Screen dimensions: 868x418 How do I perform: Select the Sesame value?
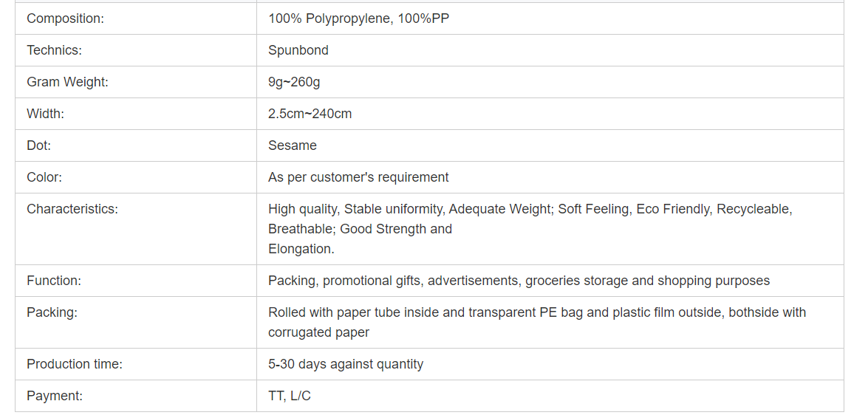(x=293, y=145)
